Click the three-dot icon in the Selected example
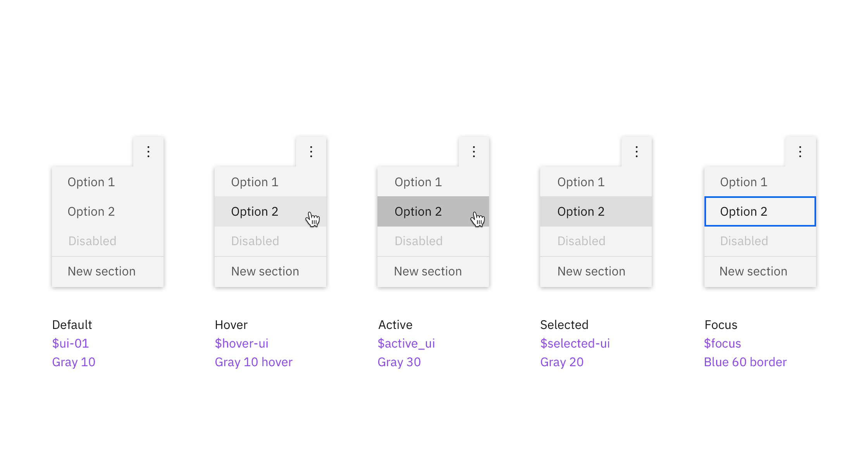 point(636,151)
